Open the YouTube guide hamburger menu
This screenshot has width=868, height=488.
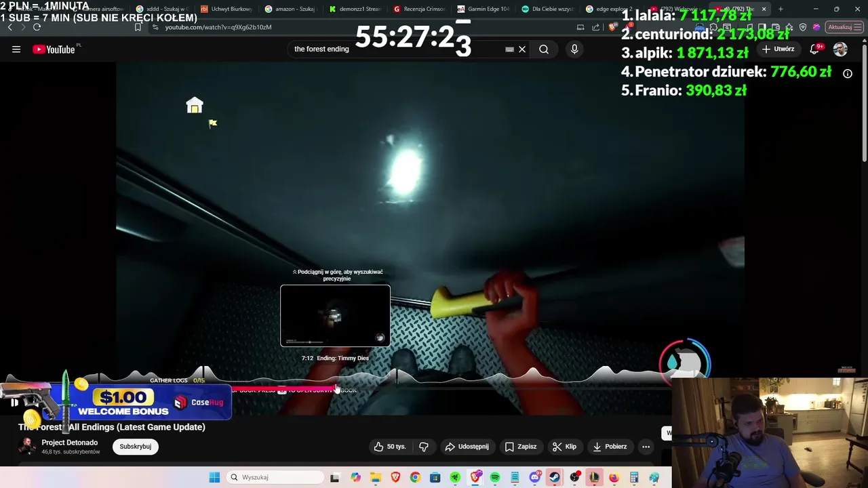click(16, 49)
